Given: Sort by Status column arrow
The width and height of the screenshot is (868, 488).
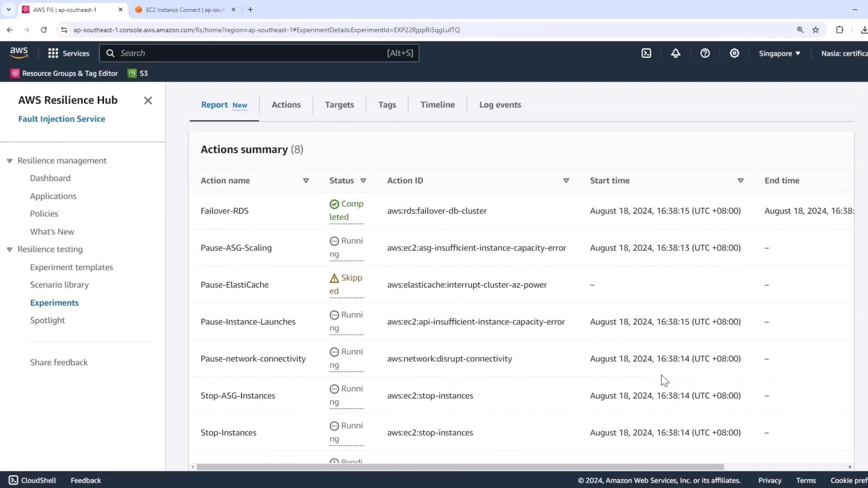Looking at the screenshot, I should coord(363,181).
